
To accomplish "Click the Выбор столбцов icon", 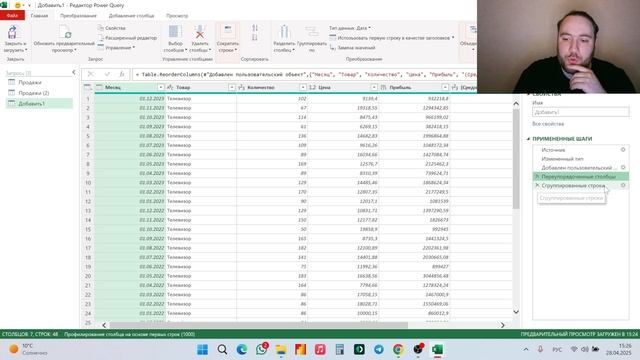I will tap(175, 32).
